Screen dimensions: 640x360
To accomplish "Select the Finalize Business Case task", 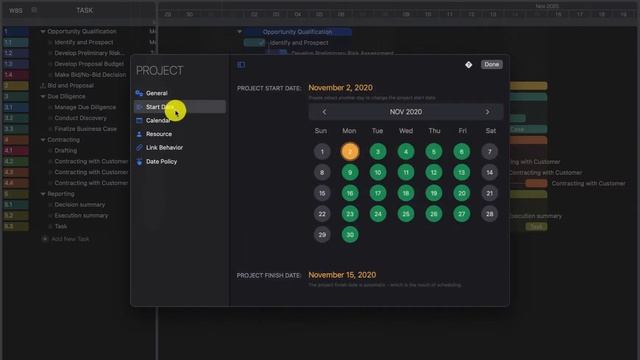I will point(85,129).
